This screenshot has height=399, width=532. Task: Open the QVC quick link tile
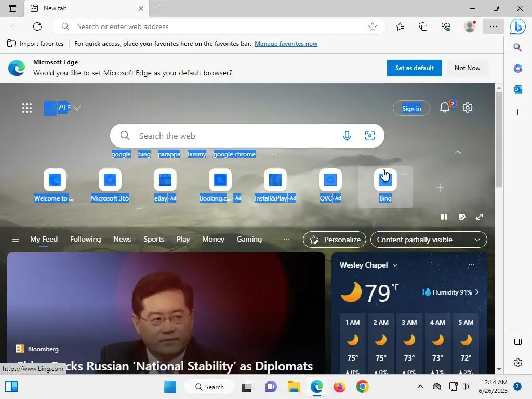(330, 186)
